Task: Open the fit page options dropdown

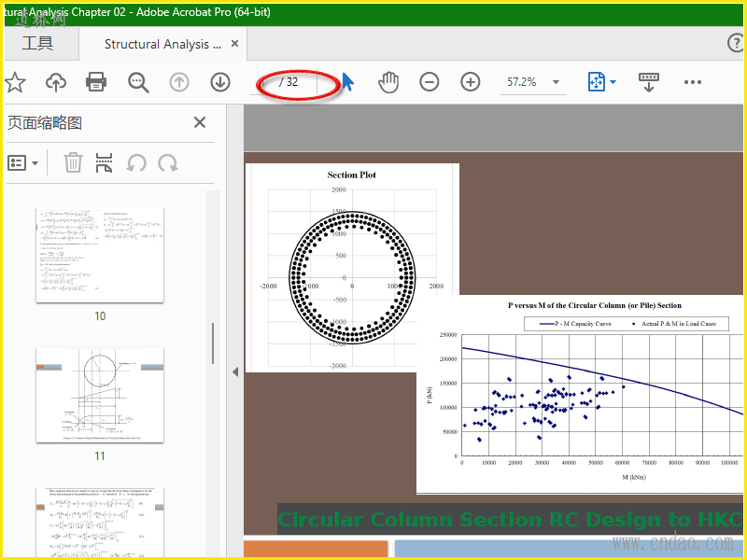Action: tap(602, 82)
